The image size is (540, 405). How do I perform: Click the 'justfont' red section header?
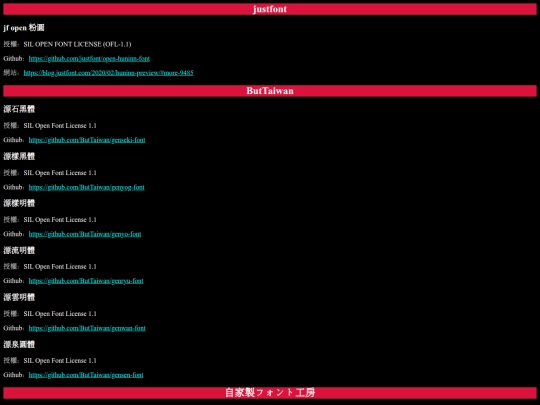(270, 9)
